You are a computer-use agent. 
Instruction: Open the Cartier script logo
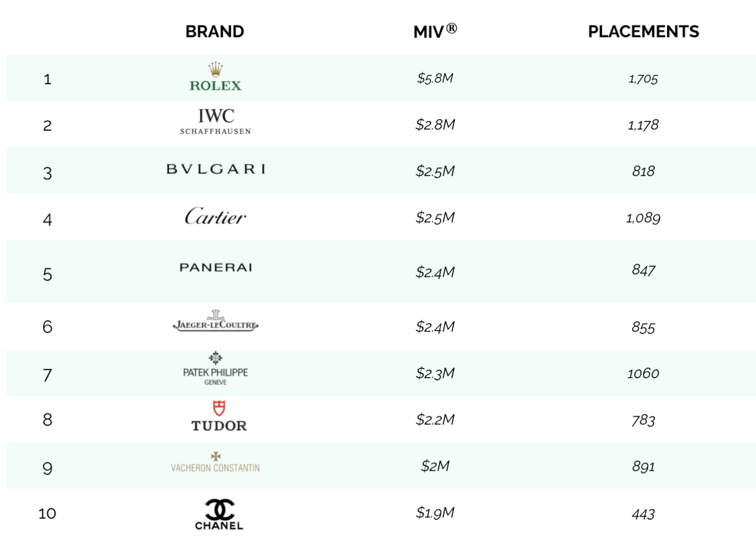[215, 217]
